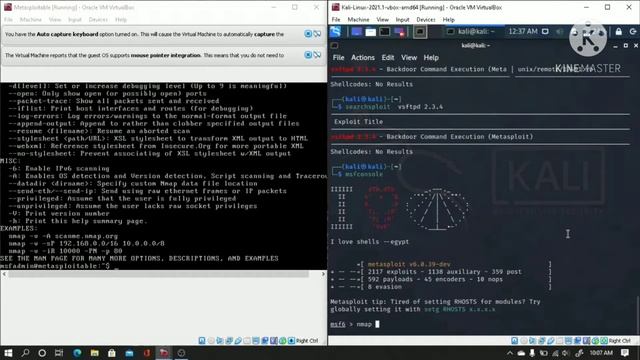Click the 'searchsploit vsftpd 2.3.4' command text
Viewport: 640px width, 360px height.
click(394, 107)
